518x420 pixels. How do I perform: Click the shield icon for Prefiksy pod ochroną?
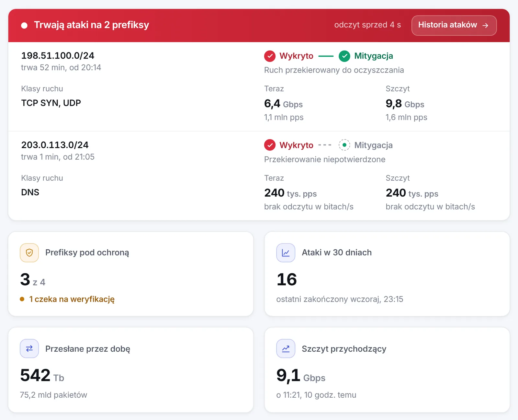(29, 253)
